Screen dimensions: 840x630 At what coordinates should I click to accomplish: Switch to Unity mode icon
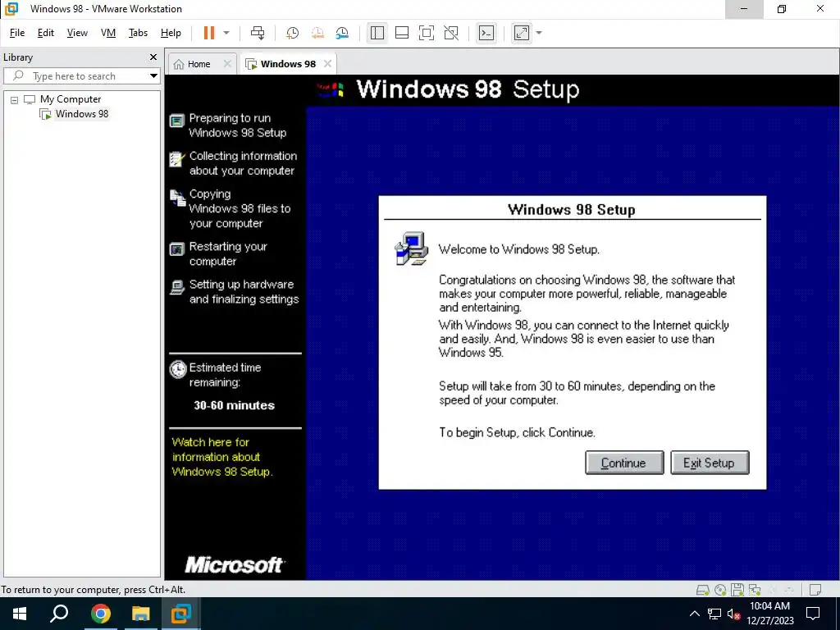(451, 33)
